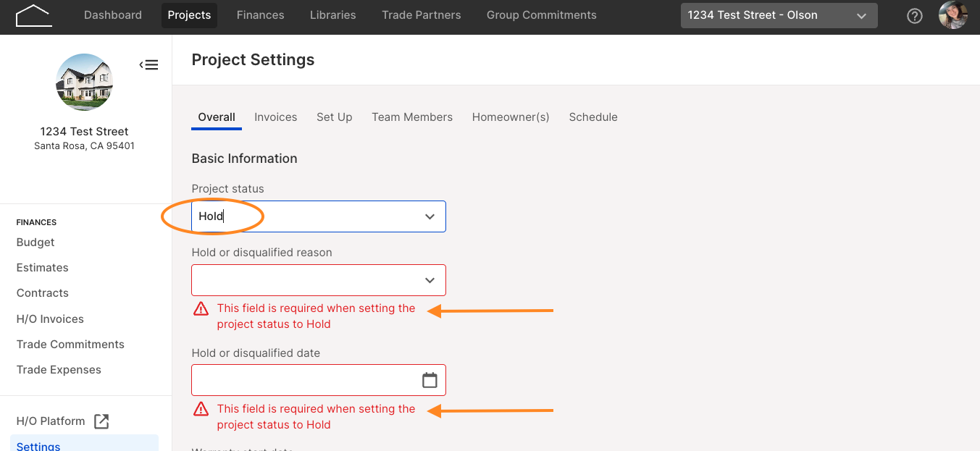
Task: Select the Homeowner(s) tab
Action: pos(511,117)
